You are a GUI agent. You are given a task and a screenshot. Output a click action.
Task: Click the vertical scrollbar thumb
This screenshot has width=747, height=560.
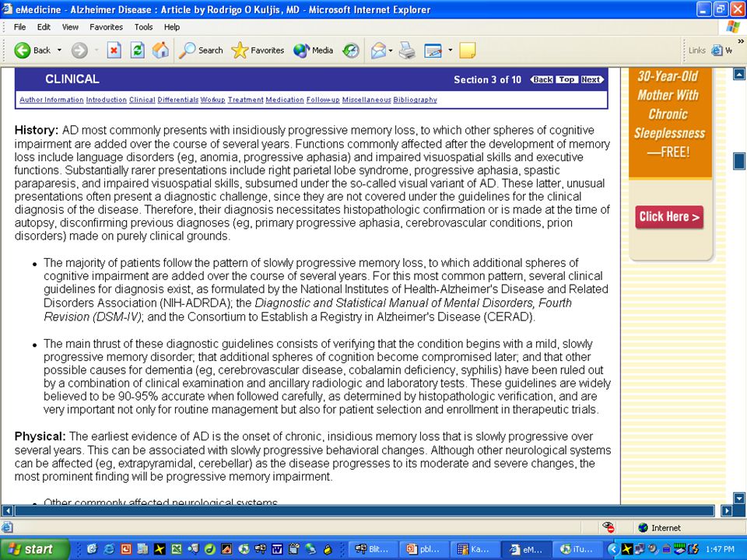(x=739, y=161)
